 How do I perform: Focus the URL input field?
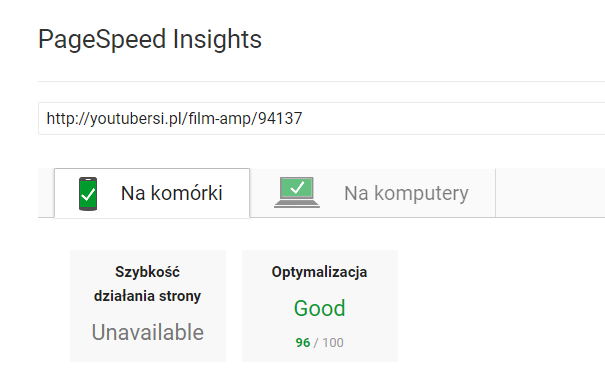pyautogui.click(x=321, y=119)
